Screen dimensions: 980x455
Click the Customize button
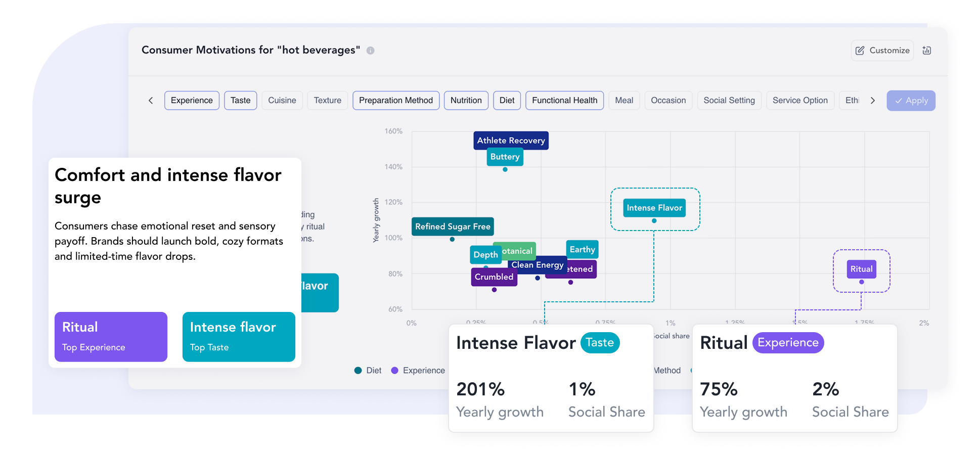click(x=882, y=51)
